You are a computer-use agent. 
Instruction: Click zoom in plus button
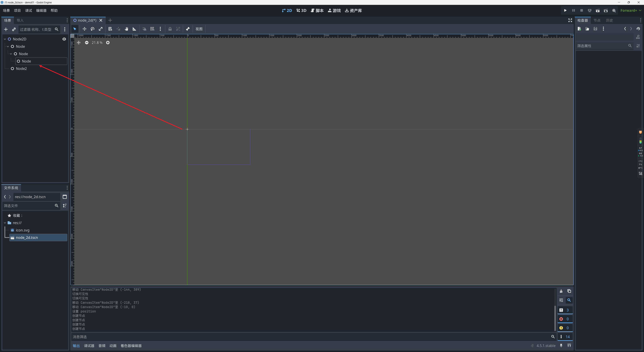point(108,43)
